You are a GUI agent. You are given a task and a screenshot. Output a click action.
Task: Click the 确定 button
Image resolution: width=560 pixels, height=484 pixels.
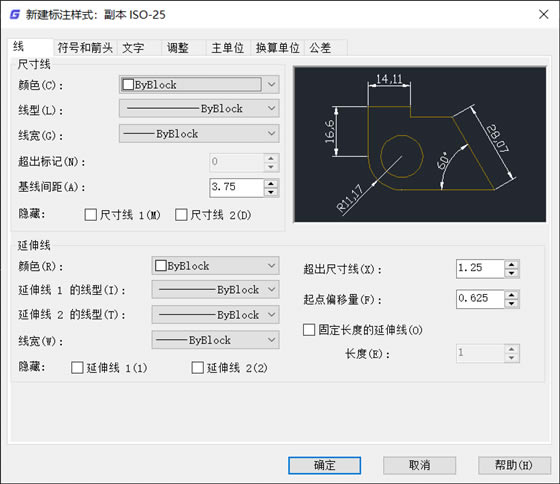(x=324, y=465)
